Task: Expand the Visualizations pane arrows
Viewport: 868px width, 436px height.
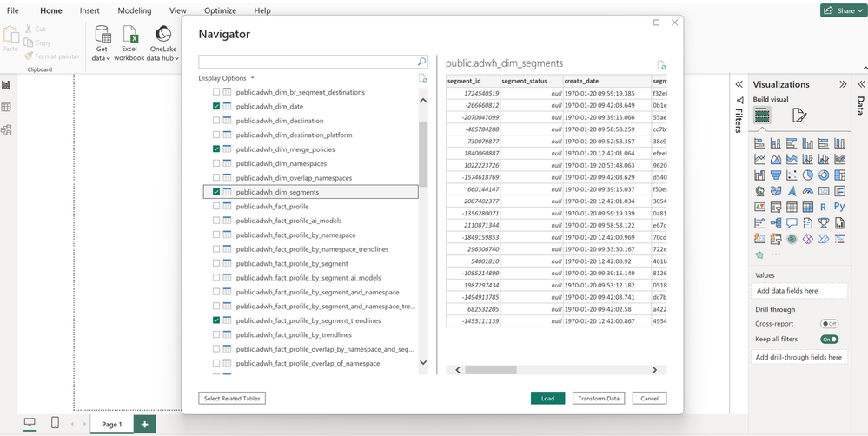Action: (x=843, y=84)
